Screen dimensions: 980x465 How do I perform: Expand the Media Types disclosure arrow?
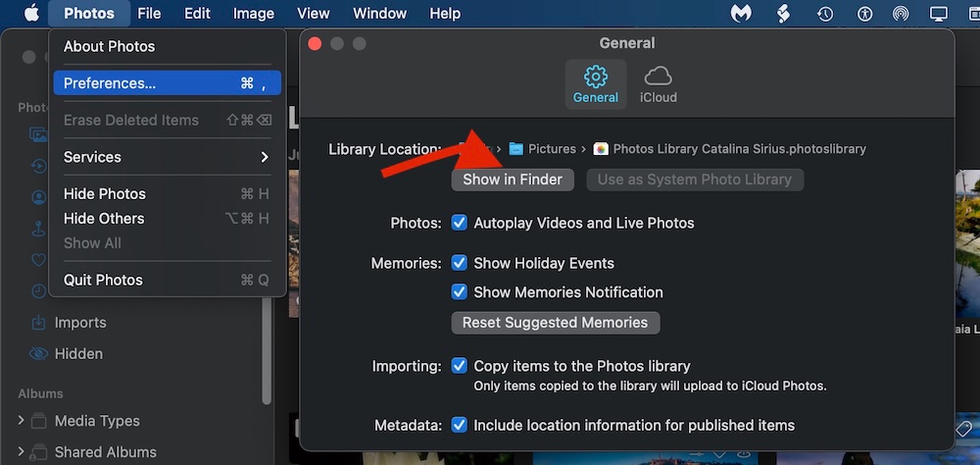22,421
